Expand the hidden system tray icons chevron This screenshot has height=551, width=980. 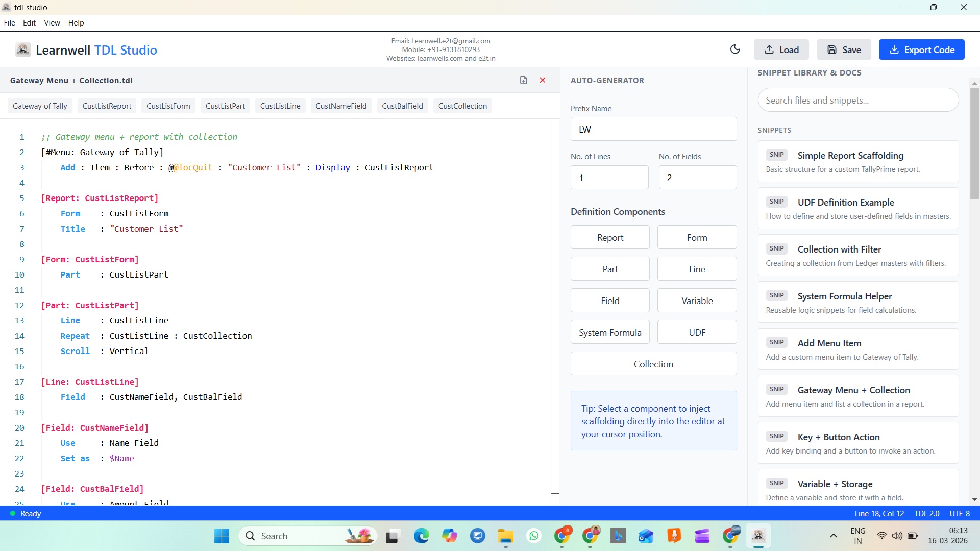pyautogui.click(x=833, y=536)
